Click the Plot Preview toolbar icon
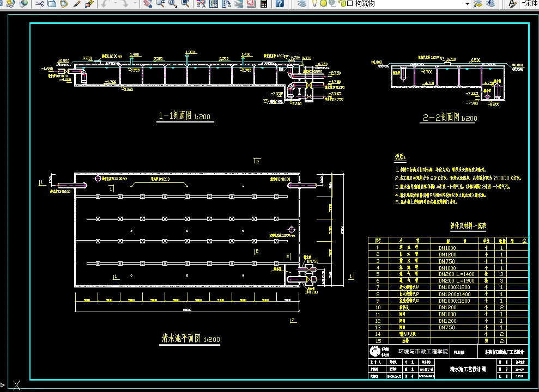This screenshot has height=392, width=539. pos(11,3)
